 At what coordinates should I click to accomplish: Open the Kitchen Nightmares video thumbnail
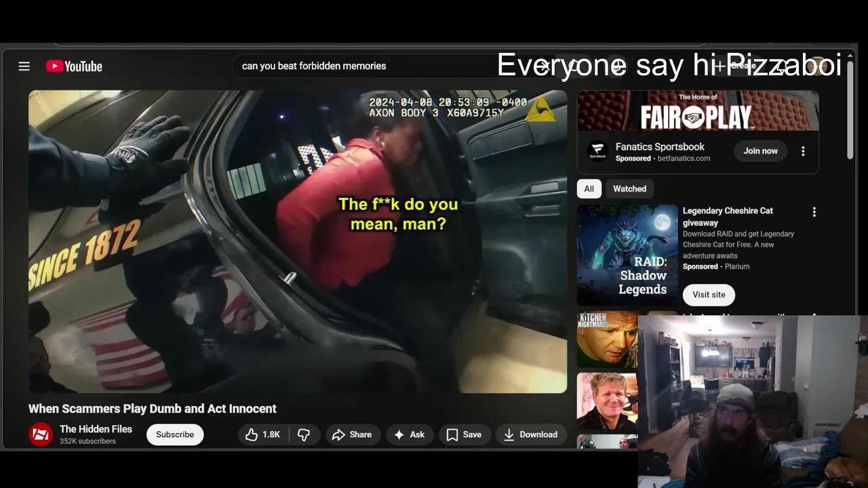[608, 340]
